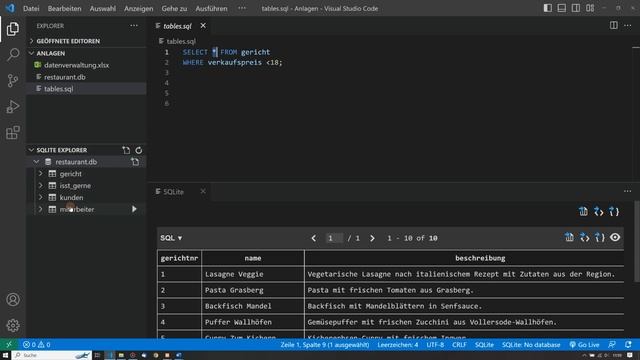
Task: Expand the isst_gerne table node
Action: tap(40, 186)
